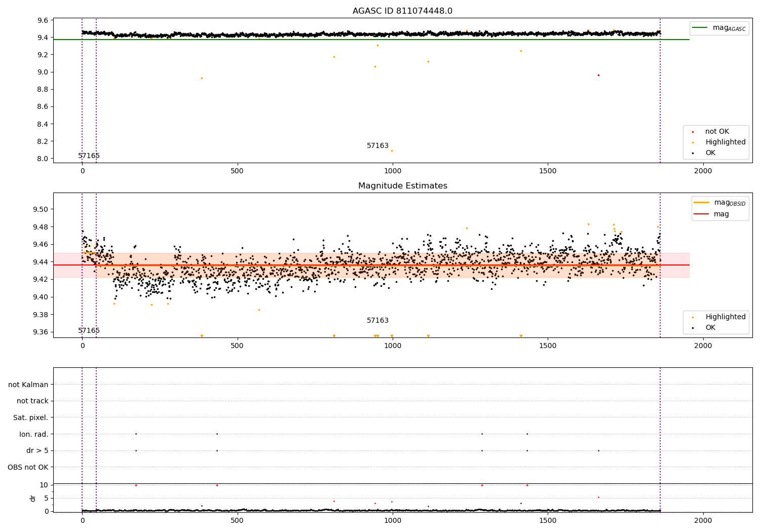Click the "9.0" y-tick of the top plot
The height and width of the screenshot is (532, 760).
(x=43, y=72)
